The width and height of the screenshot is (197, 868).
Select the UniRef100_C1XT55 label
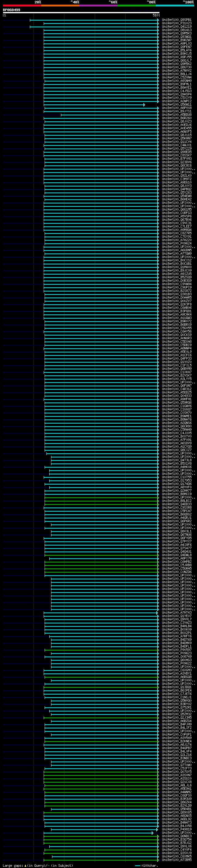click(176, 477)
